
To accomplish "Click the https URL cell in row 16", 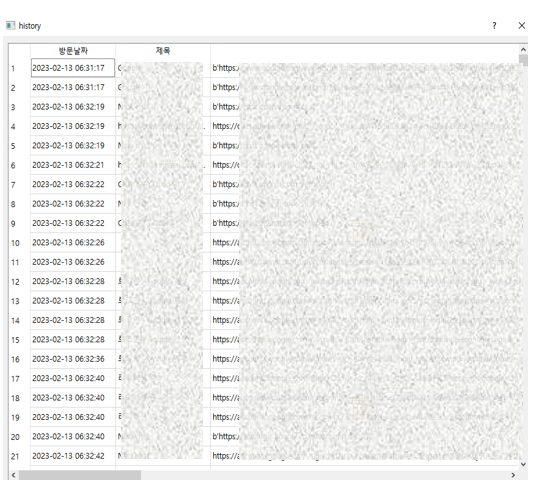I will 365,359.
